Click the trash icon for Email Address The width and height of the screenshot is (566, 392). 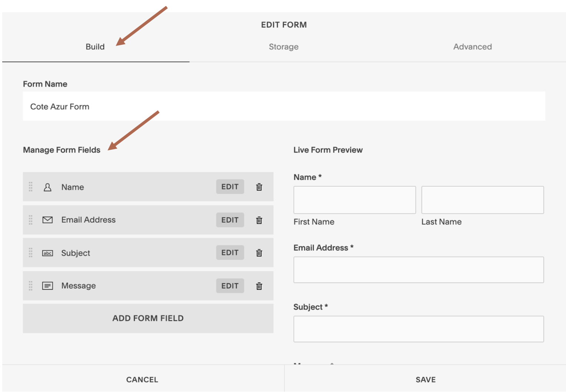point(259,220)
